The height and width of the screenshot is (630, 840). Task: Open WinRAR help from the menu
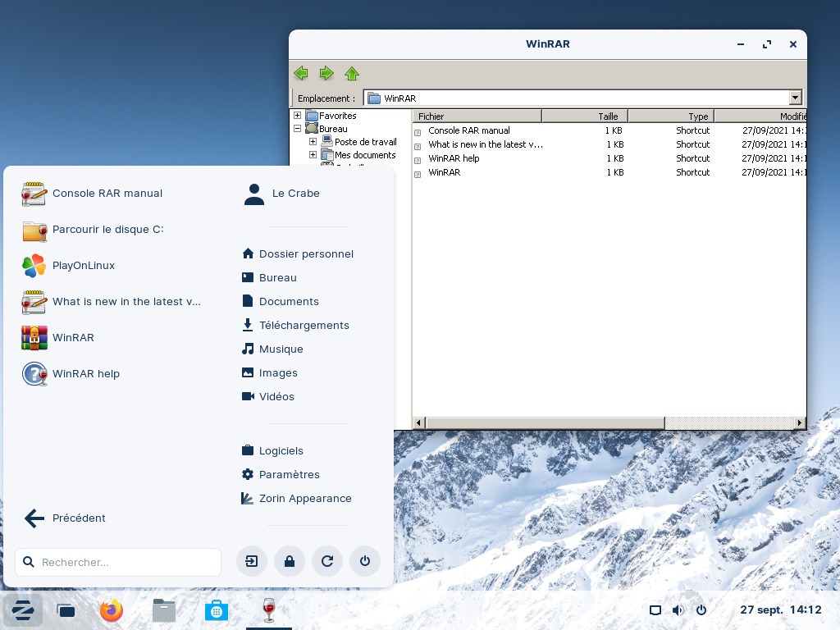point(71,374)
